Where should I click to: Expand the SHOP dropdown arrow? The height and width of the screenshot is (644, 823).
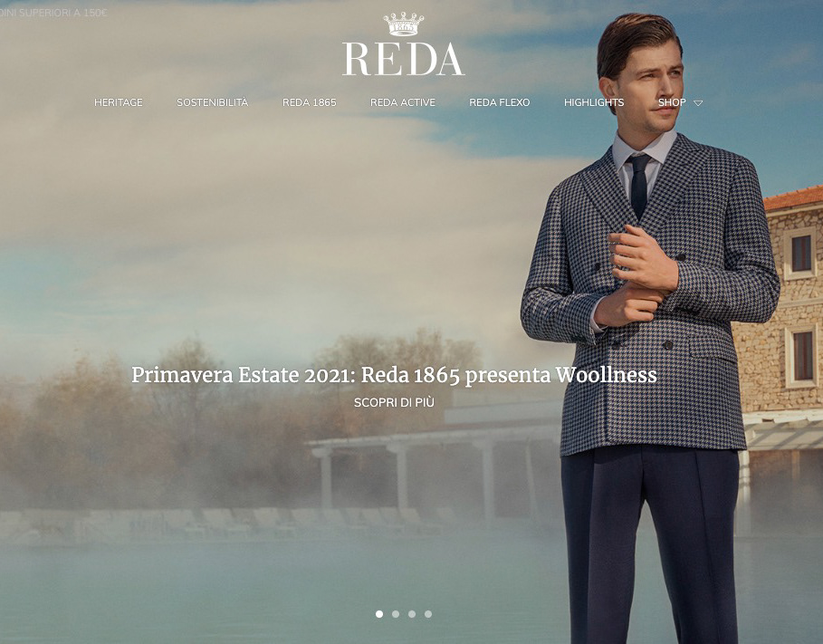pos(697,103)
